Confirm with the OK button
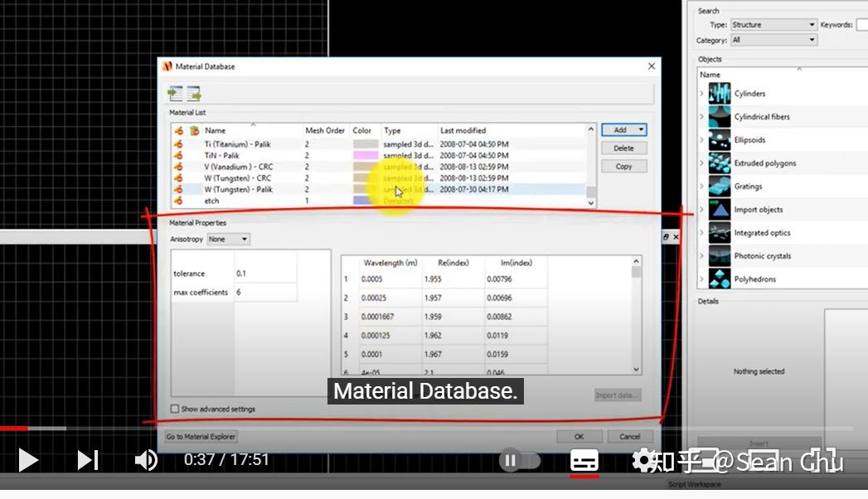The height and width of the screenshot is (499, 868). (579, 437)
